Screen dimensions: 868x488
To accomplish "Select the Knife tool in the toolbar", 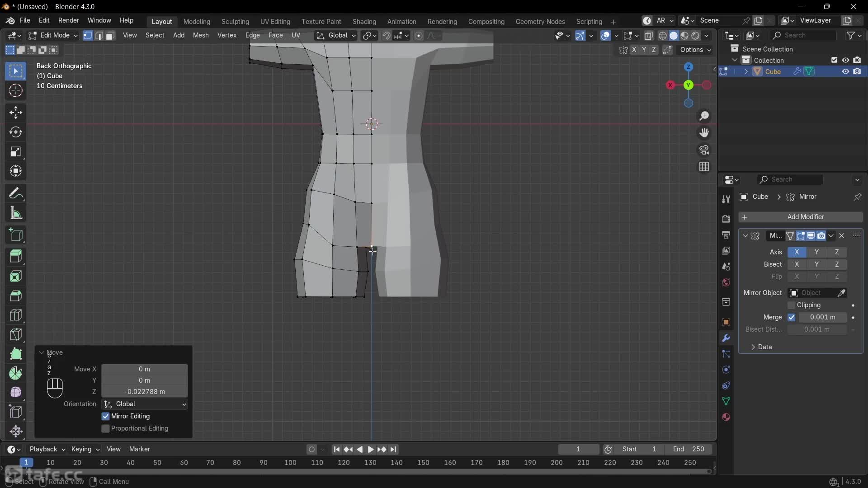I will point(16,334).
